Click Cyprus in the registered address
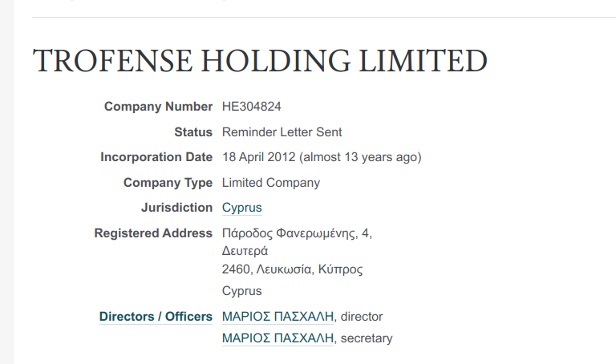The image size is (616, 364). click(241, 291)
